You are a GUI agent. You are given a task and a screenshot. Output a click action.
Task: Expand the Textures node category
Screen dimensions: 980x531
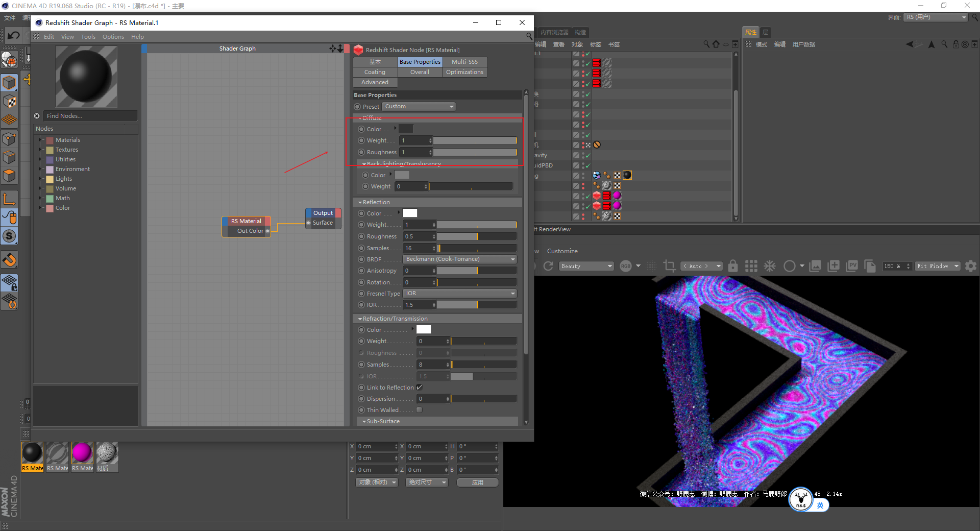click(x=40, y=150)
